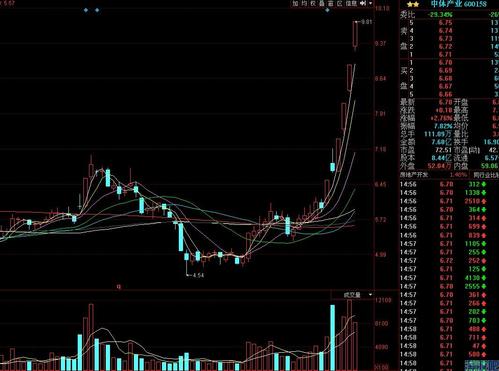The height and width of the screenshot is (371, 499).
Task: Toggle the 均 moving-average lines display
Action: [304, 3]
